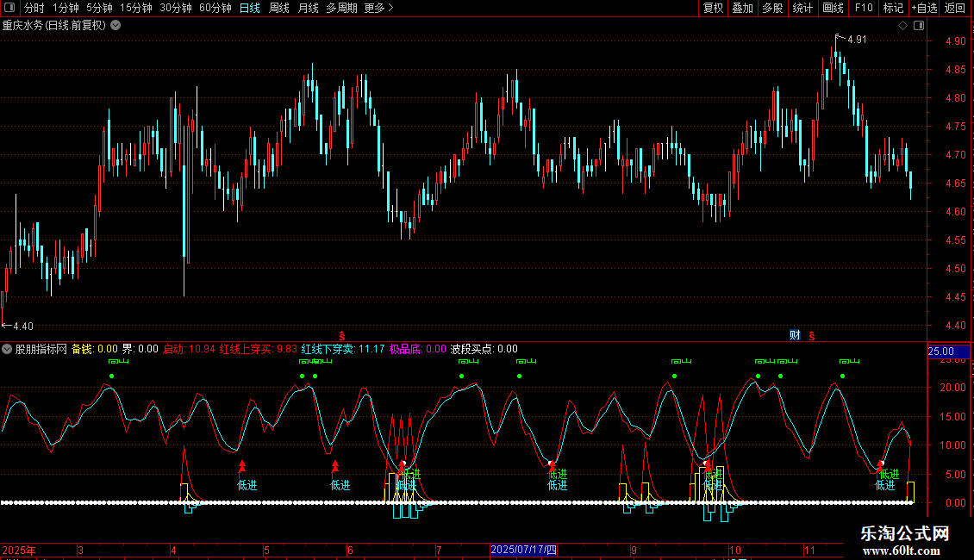The image size is (974, 560).
Task: Switch to the 5分钟 period
Action: pos(99,8)
